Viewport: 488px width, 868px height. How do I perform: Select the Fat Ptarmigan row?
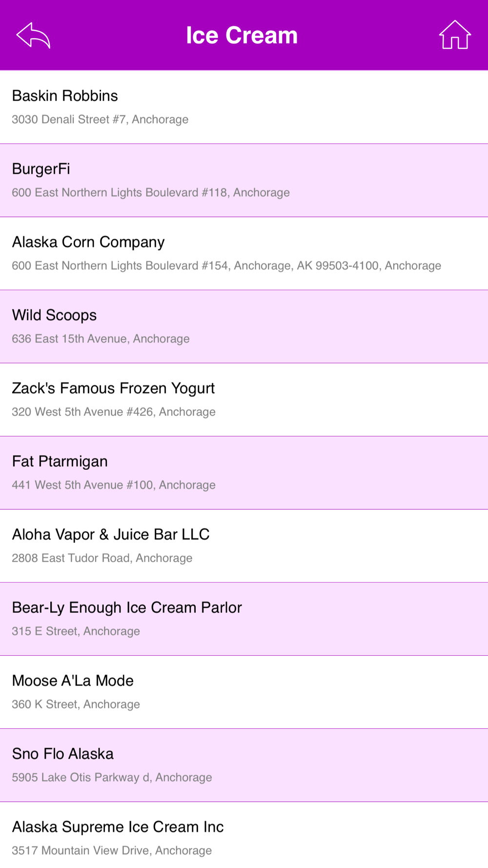(x=244, y=473)
